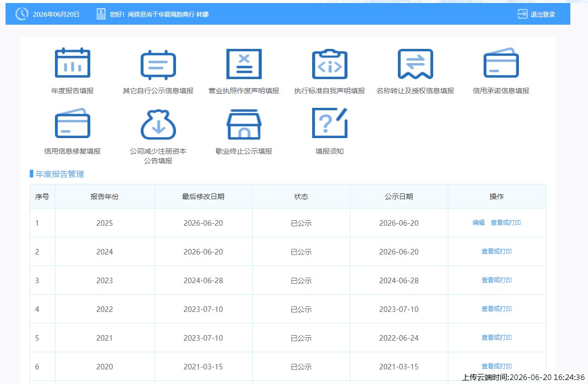This screenshot has height=384, width=588.
Task: Click the 最后修改日期 column header
Action: [x=203, y=197]
